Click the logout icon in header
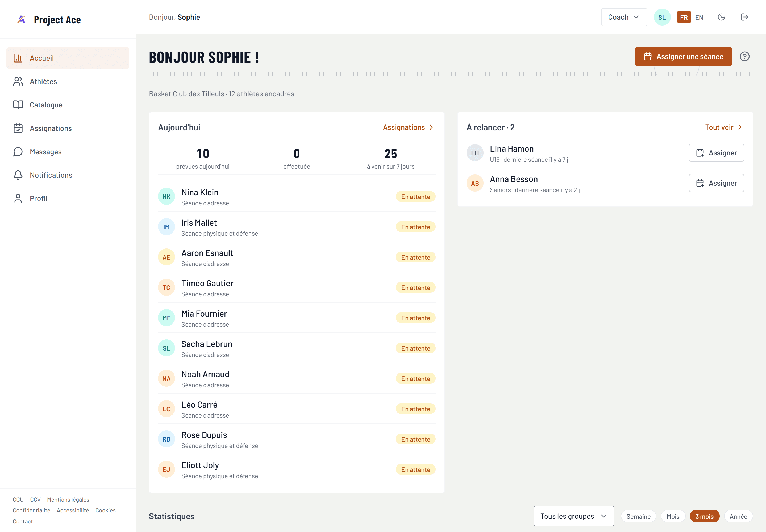The image size is (766, 532). click(744, 17)
